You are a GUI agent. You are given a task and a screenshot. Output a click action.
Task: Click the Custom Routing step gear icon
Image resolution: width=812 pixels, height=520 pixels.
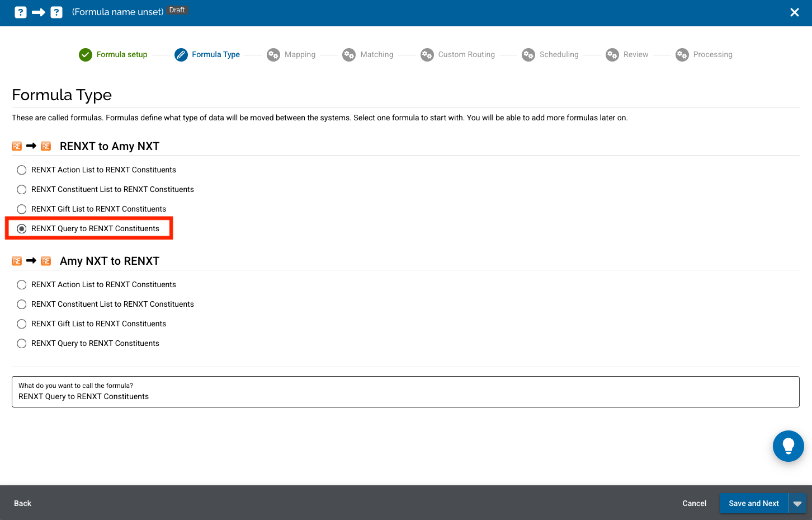(427, 54)
